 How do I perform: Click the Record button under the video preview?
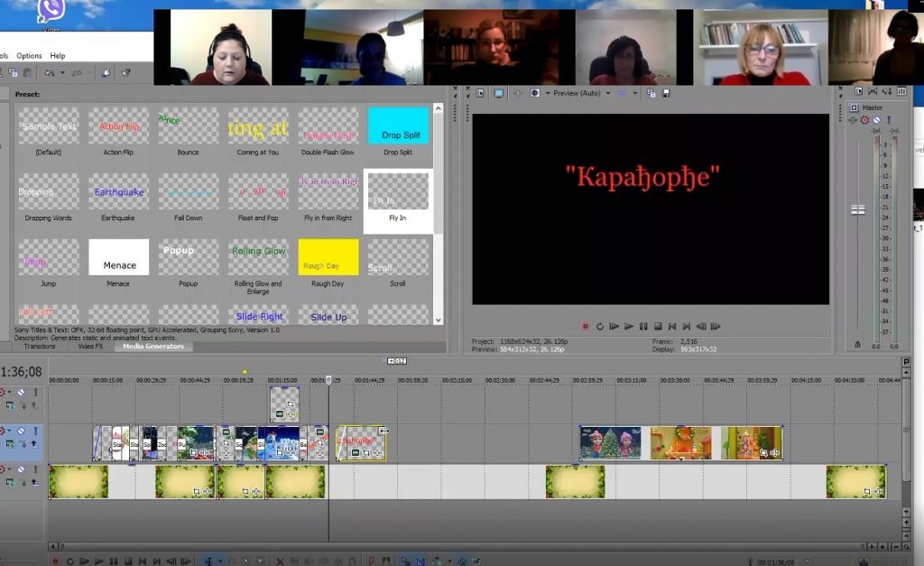click(586, 326)
